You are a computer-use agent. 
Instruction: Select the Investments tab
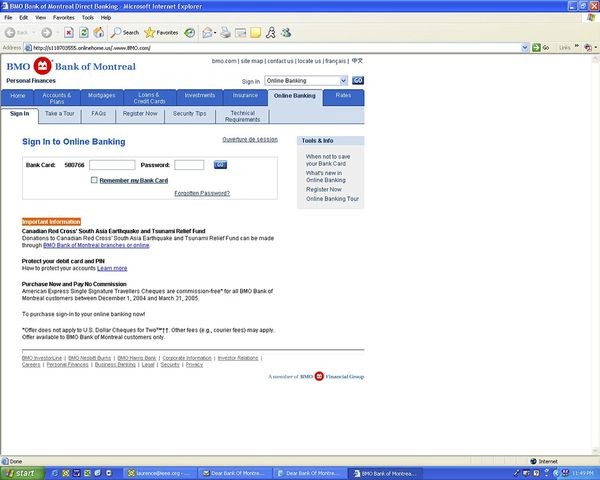200,98
